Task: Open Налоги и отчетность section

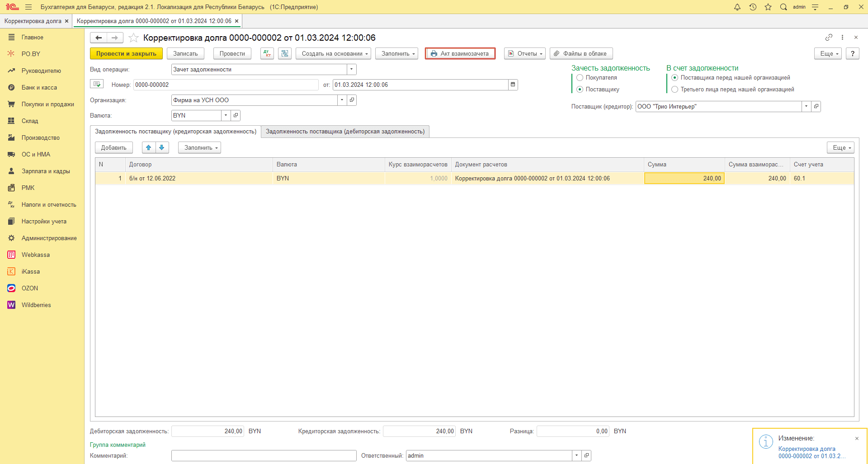Action: click(x=49, y=204)
